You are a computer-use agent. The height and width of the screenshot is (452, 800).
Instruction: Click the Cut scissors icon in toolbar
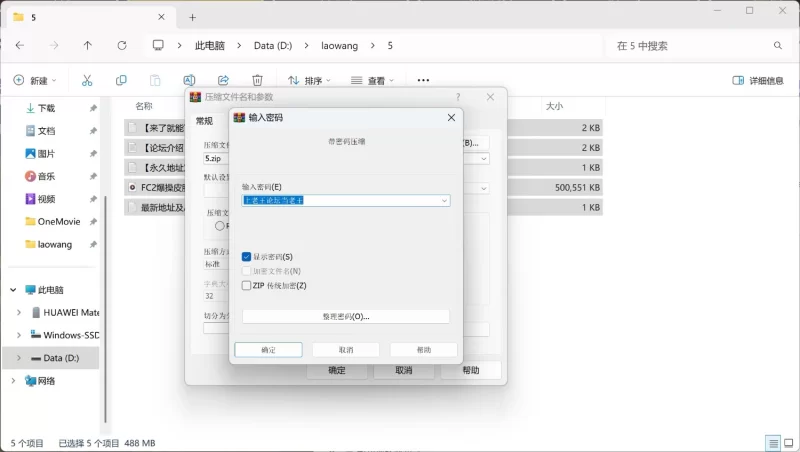(x=87, y=80)
